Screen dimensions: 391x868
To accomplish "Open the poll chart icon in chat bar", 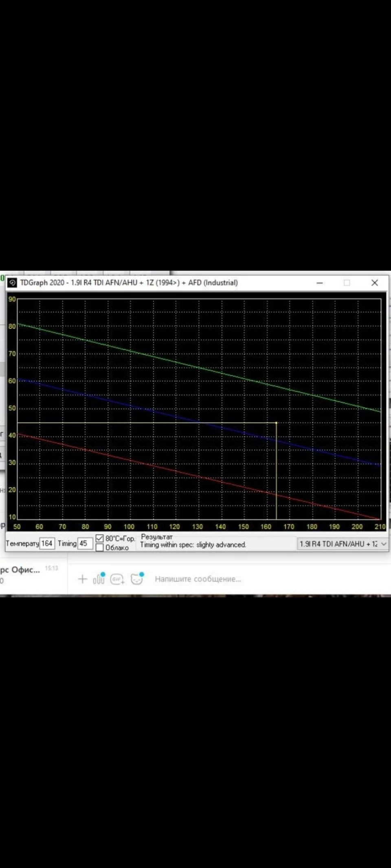I will coord(99,578).
